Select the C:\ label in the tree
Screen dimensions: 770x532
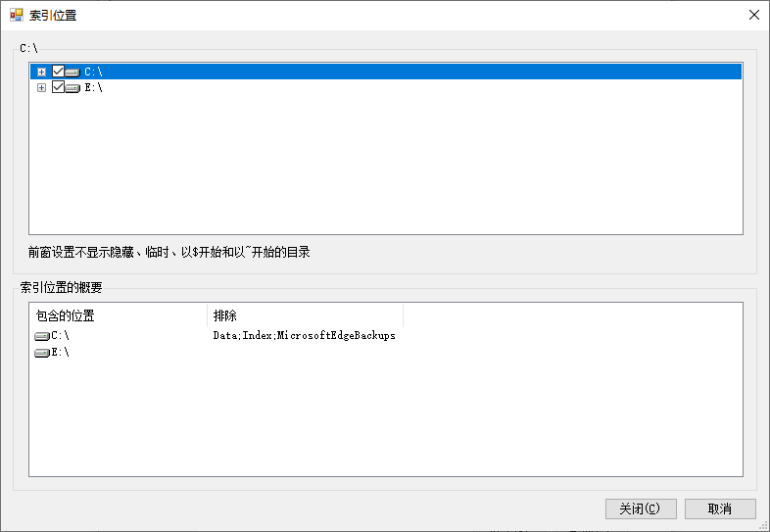pos(94,72)
